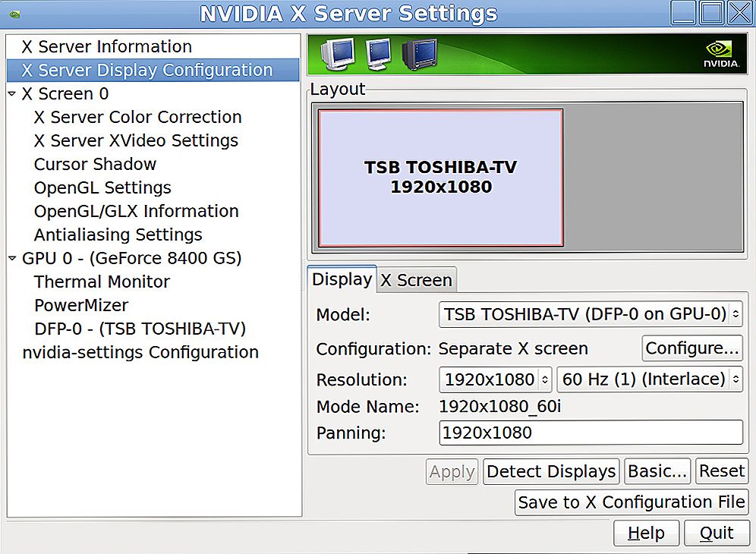
Task: Open OpenGL/GLX Information page
Action: pos(137,211)
